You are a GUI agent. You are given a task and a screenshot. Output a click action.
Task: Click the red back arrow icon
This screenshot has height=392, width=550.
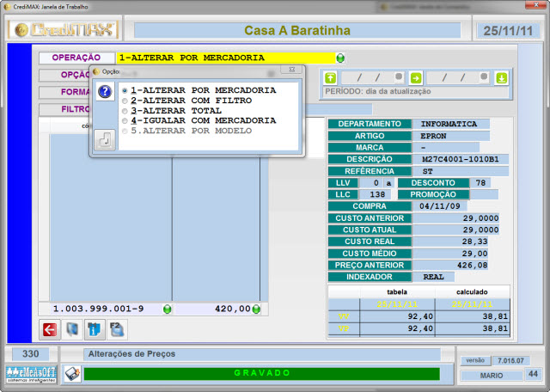point(50,328)
